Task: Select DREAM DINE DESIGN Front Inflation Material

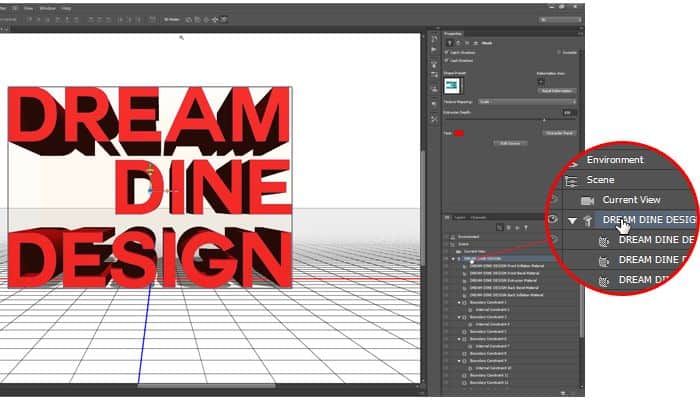Action: tap(507, 266)
